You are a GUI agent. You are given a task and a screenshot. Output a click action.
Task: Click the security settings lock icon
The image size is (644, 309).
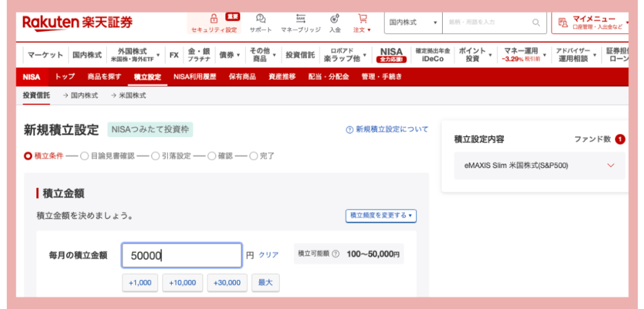pyautogui.click(x=214, y=18)
